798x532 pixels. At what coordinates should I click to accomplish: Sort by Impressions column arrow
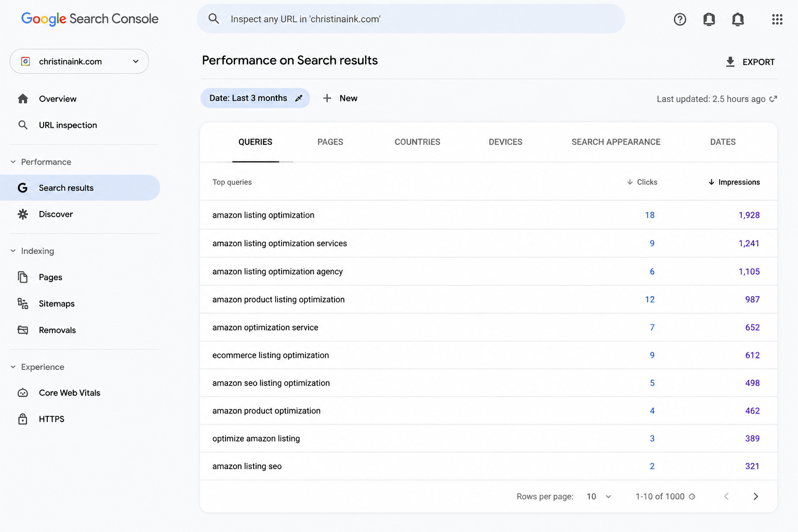click(x=711, y=182)
